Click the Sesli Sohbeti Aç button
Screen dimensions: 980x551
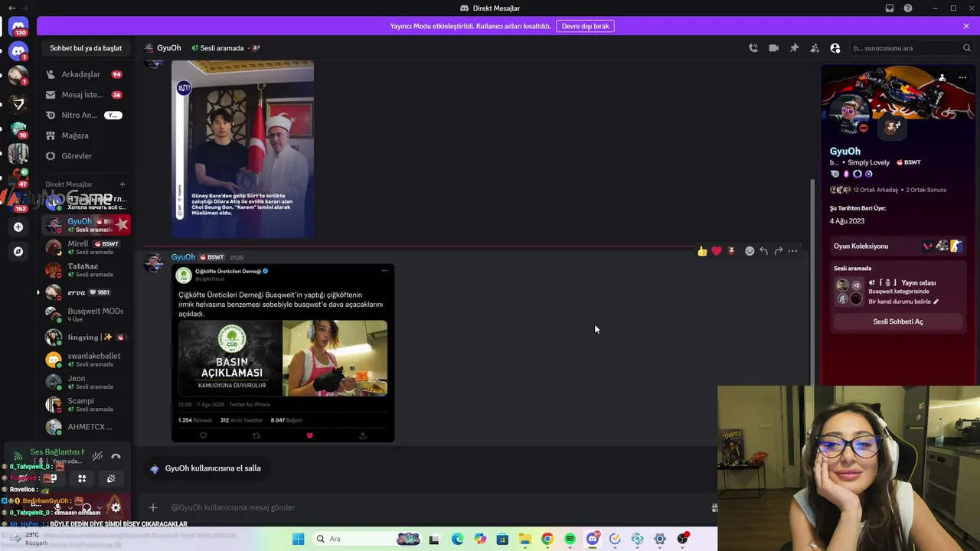click(898, 321)
